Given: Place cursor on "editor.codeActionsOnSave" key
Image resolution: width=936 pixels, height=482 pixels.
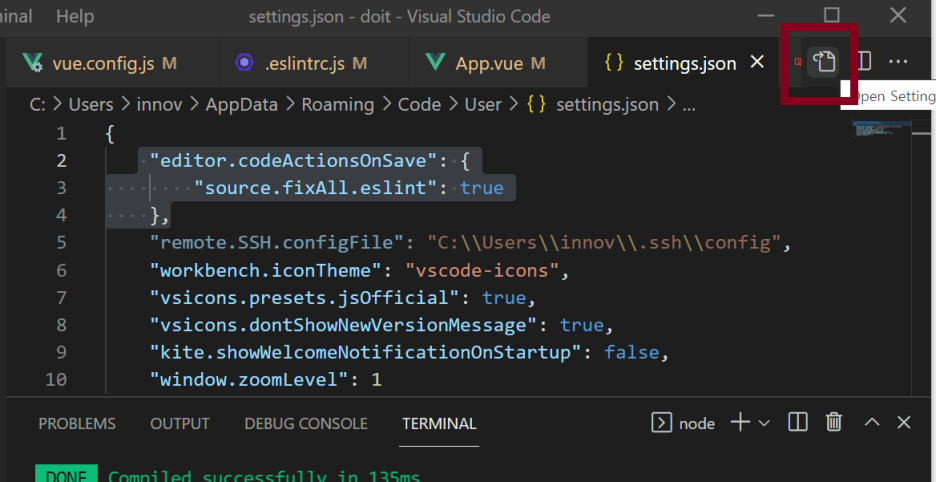Looking at the screenshot, I should coord(294,161).
